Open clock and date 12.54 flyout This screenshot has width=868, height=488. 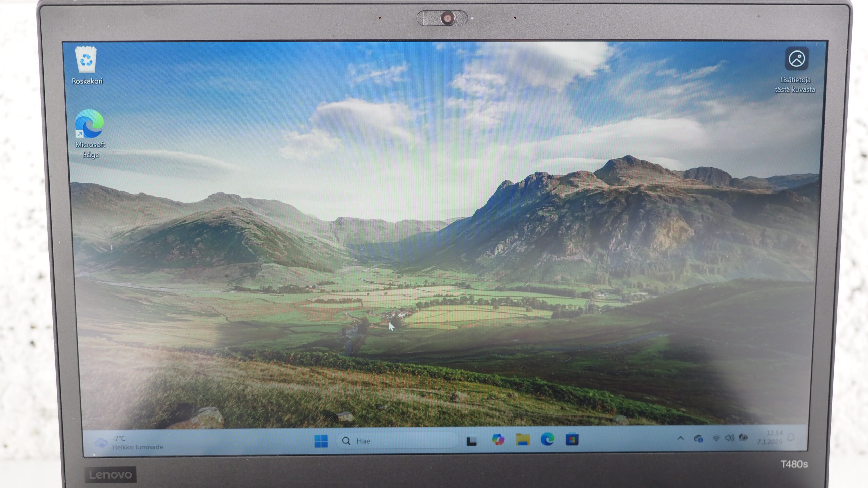coord(770,438)
